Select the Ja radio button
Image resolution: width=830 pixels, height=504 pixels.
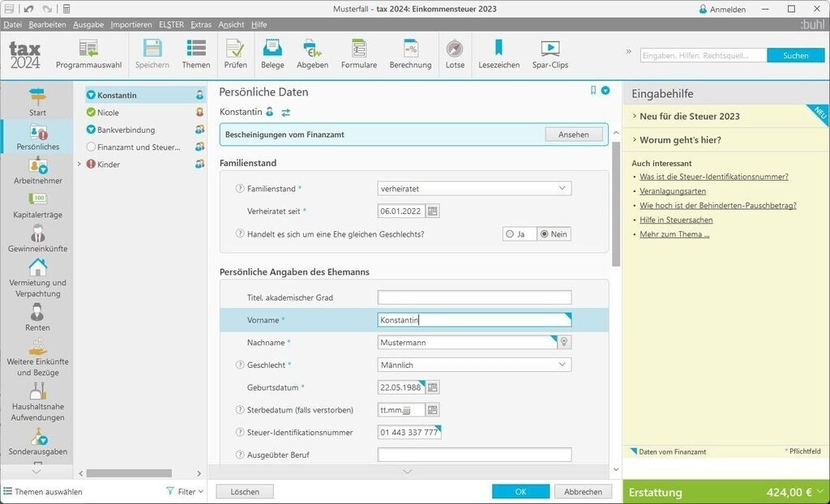[510, 234]
